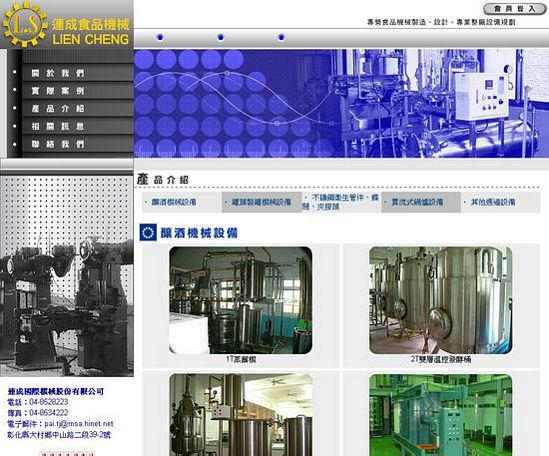Click the 1T蒸餾機 caption text
The height and width of the screenshot is (456, 549).
(x=241, y=359)
